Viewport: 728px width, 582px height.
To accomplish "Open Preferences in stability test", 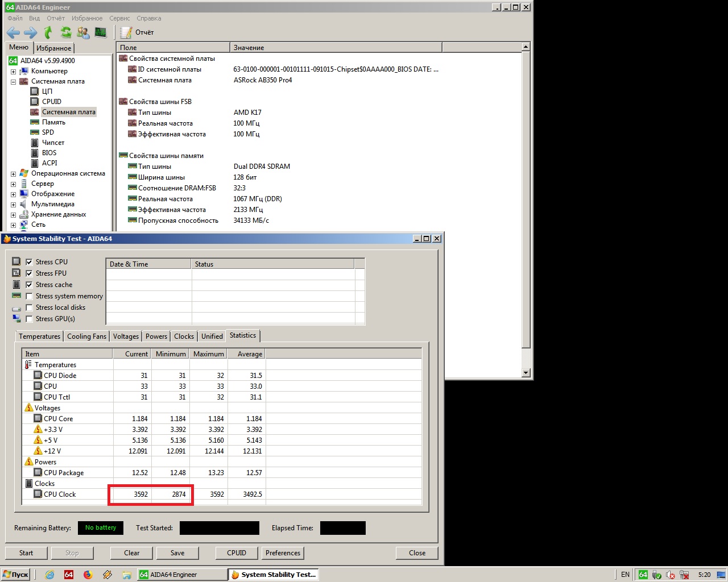I will point(283,553).
